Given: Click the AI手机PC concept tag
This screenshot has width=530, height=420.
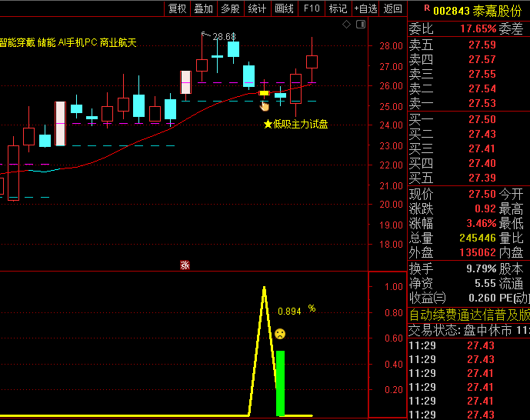Looking at the screenshot, I should (x=78, y=42).
